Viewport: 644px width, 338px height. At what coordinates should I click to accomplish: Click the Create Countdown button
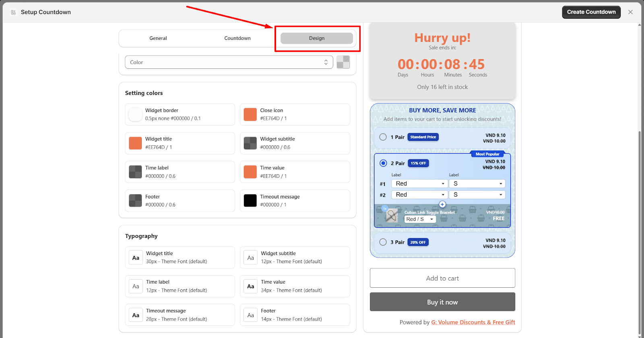pos(591,12)
